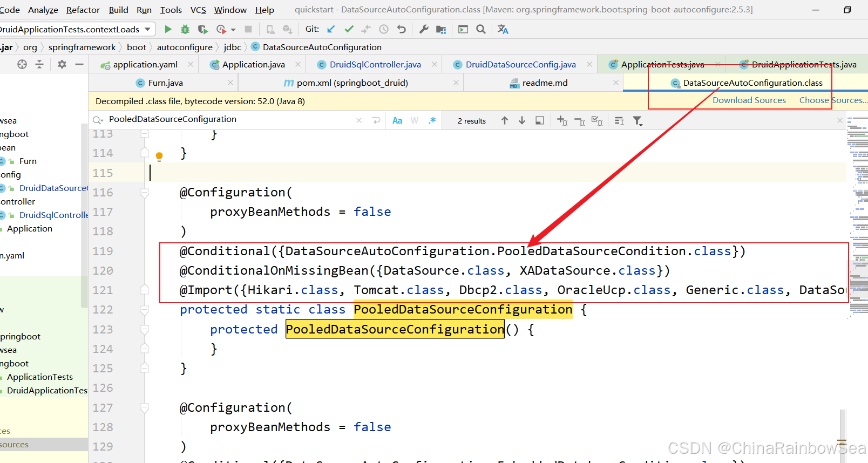
Task: Open Search Everywhere magnifier in toolbar
Action: [481, 29]
